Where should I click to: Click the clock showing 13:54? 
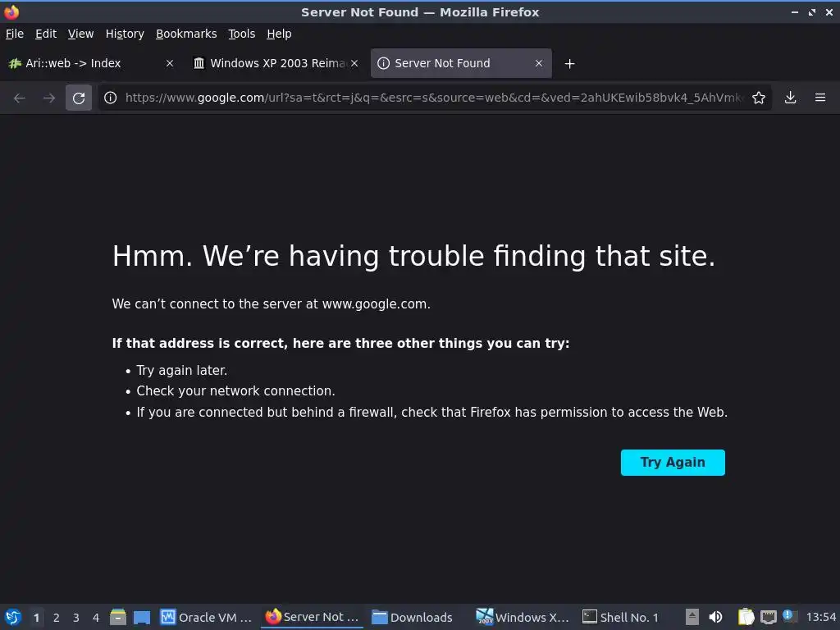click(x=821, y=617)
